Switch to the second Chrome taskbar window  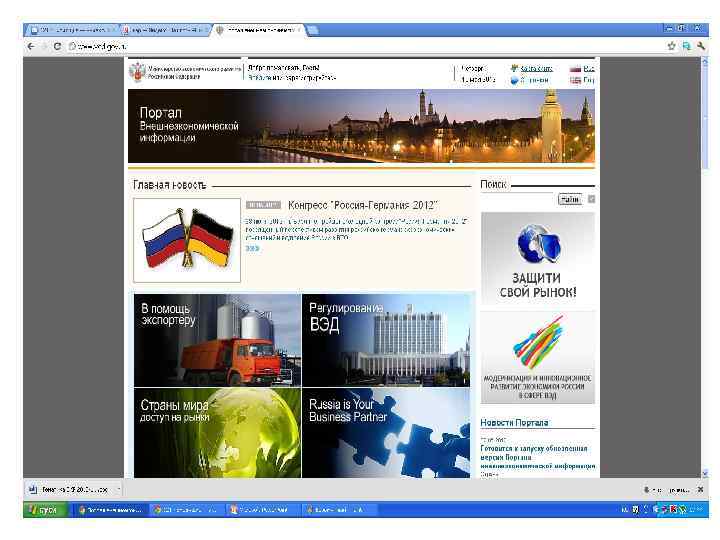186,510
